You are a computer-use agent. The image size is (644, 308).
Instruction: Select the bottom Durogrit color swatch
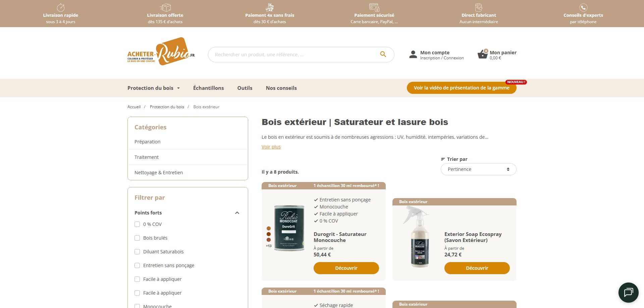click(x=269, y=240)
